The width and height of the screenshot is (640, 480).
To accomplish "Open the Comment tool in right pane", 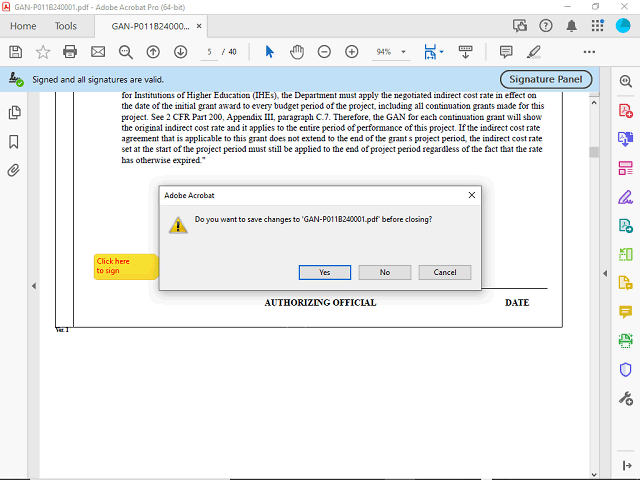I will (x=625, y=312).
